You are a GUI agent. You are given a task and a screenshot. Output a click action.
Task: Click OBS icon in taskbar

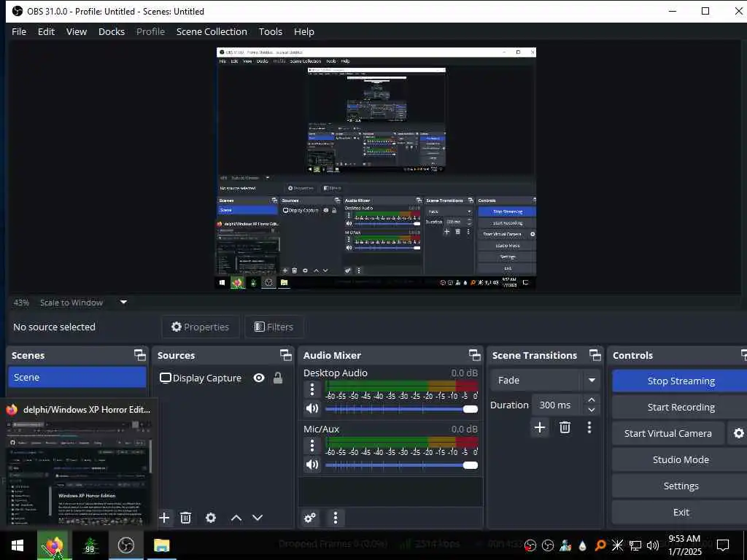(x=125, y=545)
